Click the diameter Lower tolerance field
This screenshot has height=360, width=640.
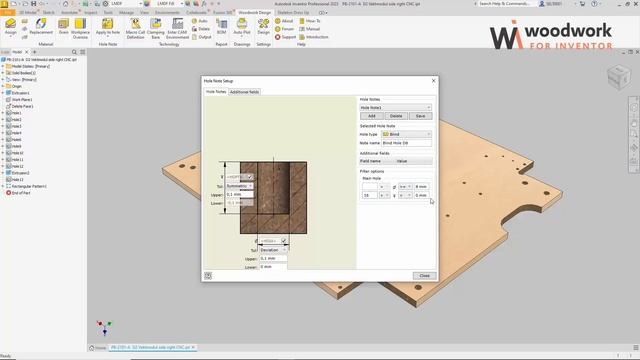[273, 267]
